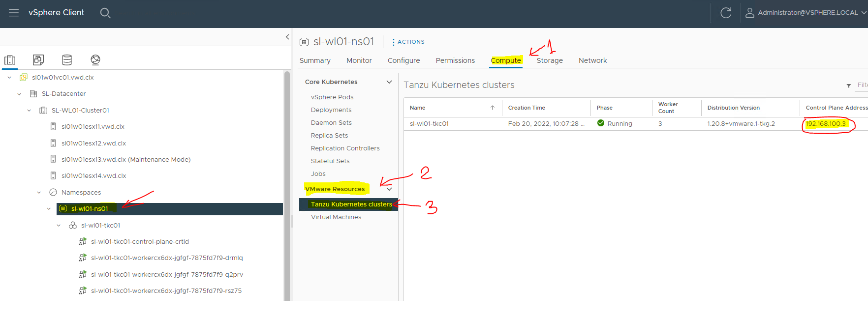Select host sl01w01esx14.vwd.clx
This screenshot has height=318, width=868.
tap(93, 176)
